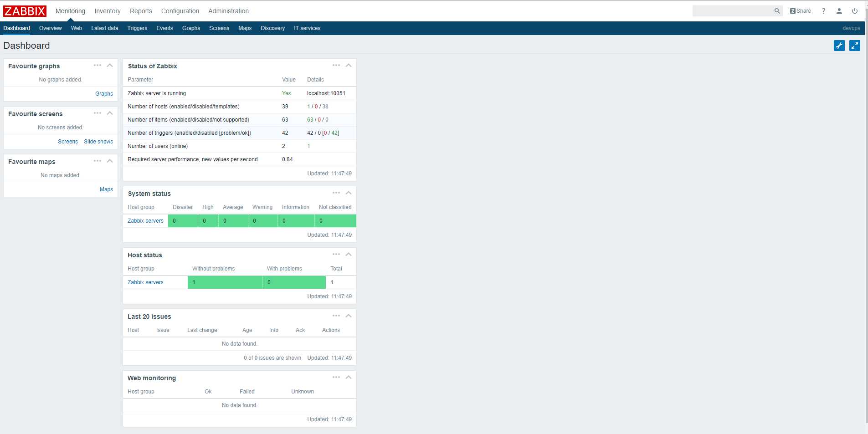Click the top search input field
Screen dimensions: 868x434
pyautogui.click(x=733, y=11)
